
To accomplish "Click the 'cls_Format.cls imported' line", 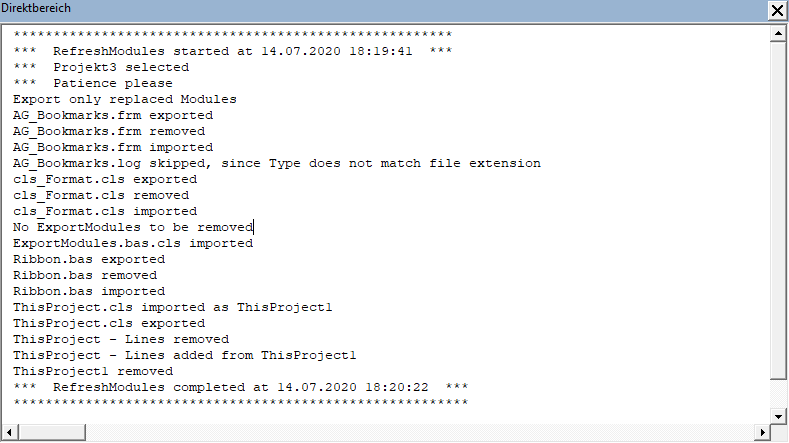I will click(x=105, y=211).
